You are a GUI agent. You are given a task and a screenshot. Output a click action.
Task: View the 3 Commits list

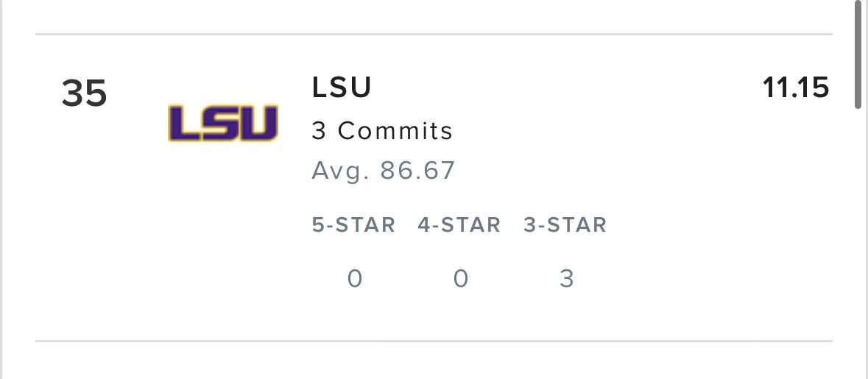click(382, 131)
